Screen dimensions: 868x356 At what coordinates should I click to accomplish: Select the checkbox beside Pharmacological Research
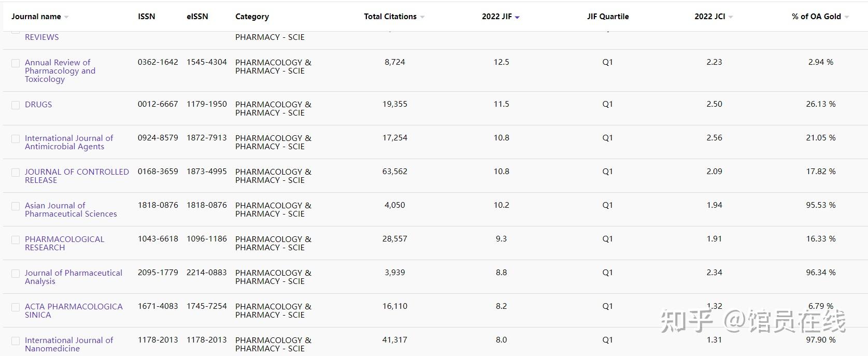pos(16,240)
